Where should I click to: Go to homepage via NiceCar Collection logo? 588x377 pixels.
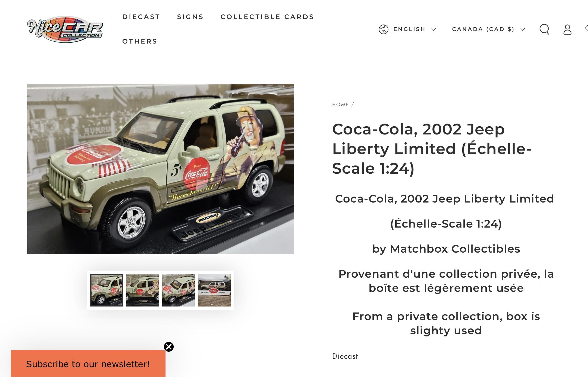click(x=65, y=29)
